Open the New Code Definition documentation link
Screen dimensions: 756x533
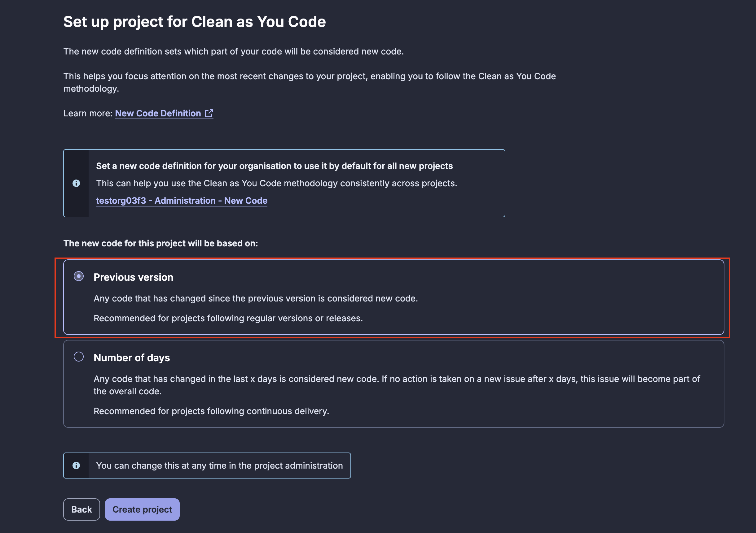tap(158, 113)
